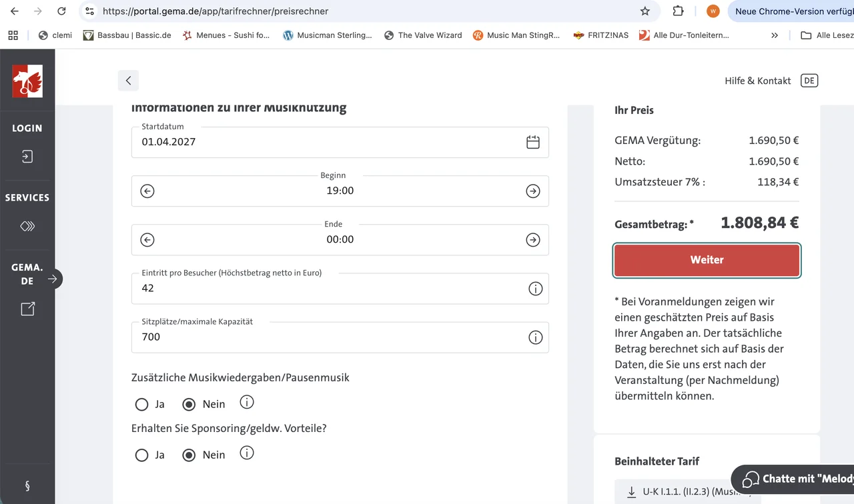The height and width of the screenshot is (504, 854).
Task: Expand the sidebar with arrow toggle
Action: [x=53, y=279]
